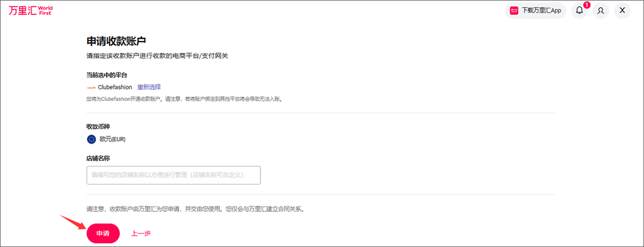This screenshot has height=247, width=644.
Task: Click the 当前选中的平台 section label
Action: (107, 75)
